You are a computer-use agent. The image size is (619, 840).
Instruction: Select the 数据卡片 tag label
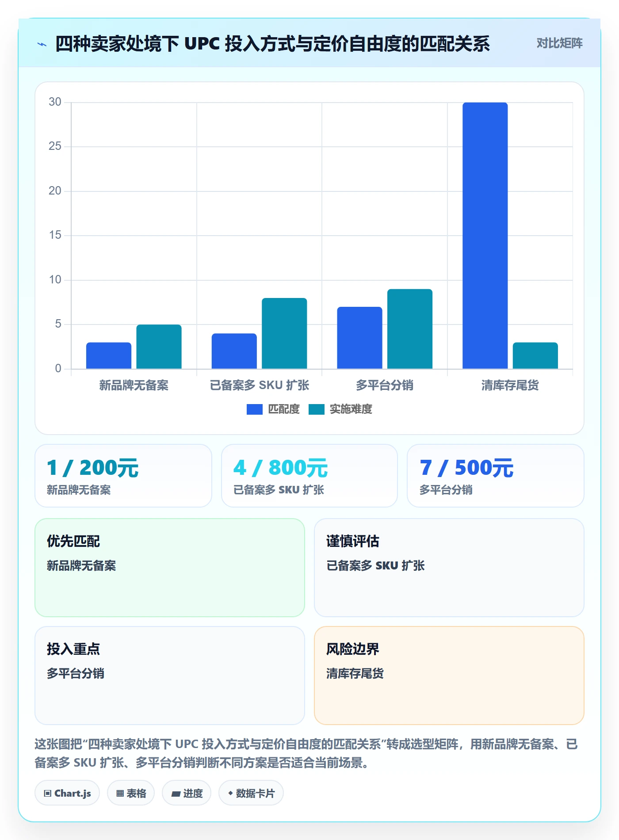(255, 794)
